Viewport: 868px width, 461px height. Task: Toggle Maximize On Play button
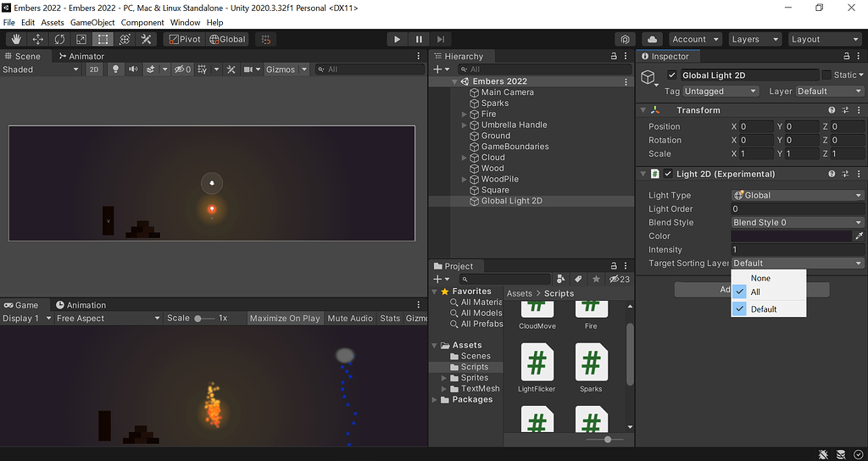point(285,319)
